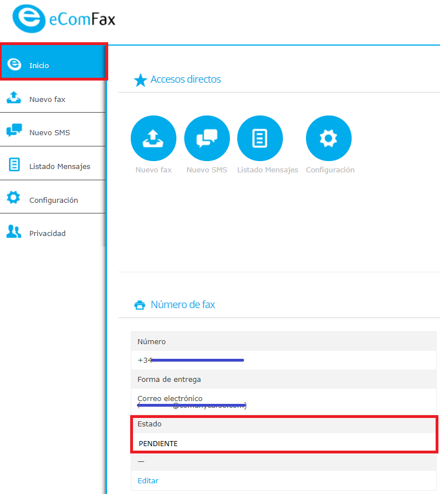Click the Editar link

(x=148, y=481)
